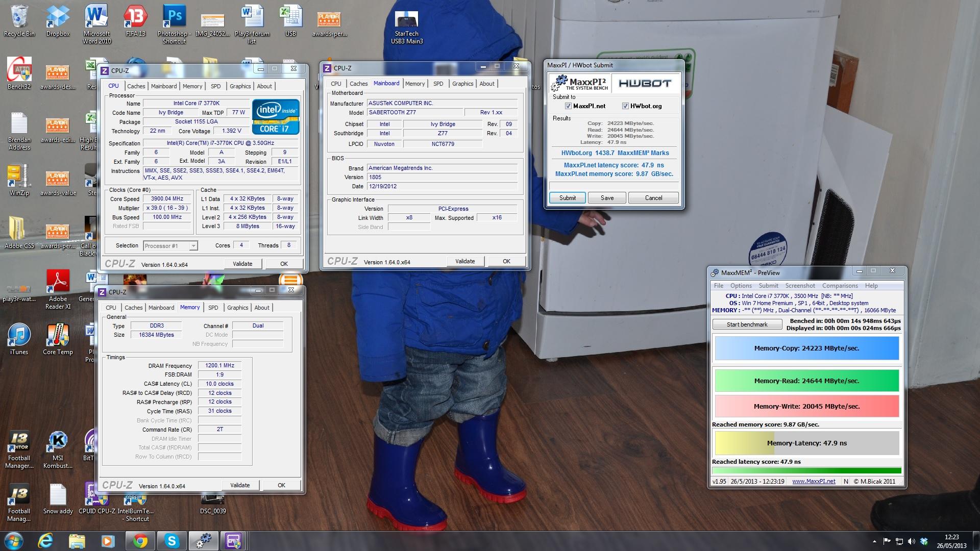Launch the iTunes desktop icon

tap(19, 339)
